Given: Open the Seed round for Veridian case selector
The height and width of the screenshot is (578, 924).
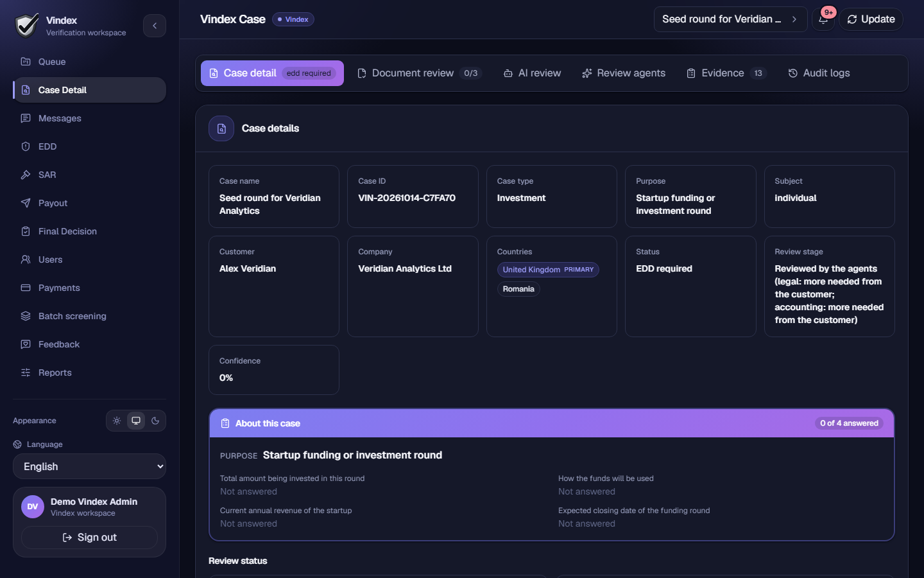Looking at the screenshot, I should 730,19.
